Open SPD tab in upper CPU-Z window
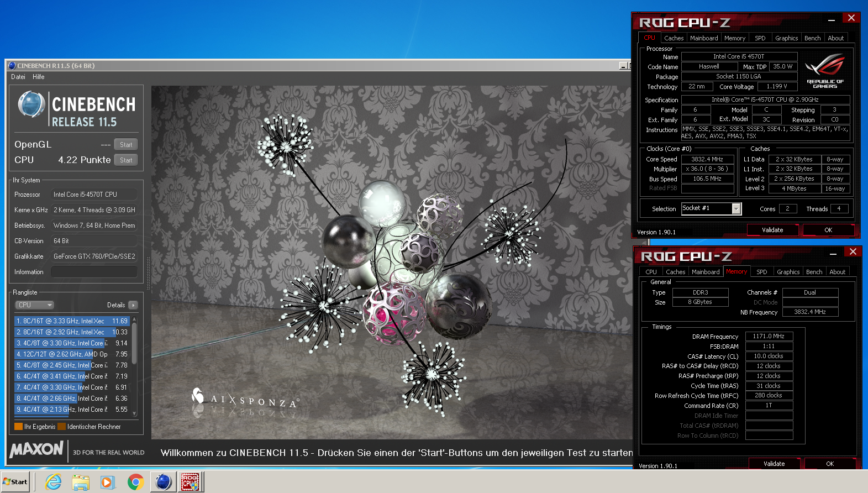The width and height of the screenshot is (868, 493). point(760,38)
